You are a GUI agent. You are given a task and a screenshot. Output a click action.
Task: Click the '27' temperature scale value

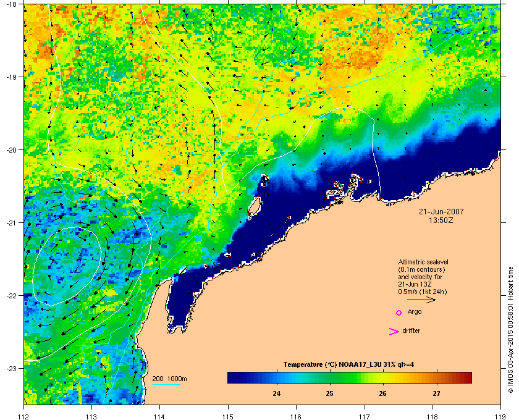[437, 393]
